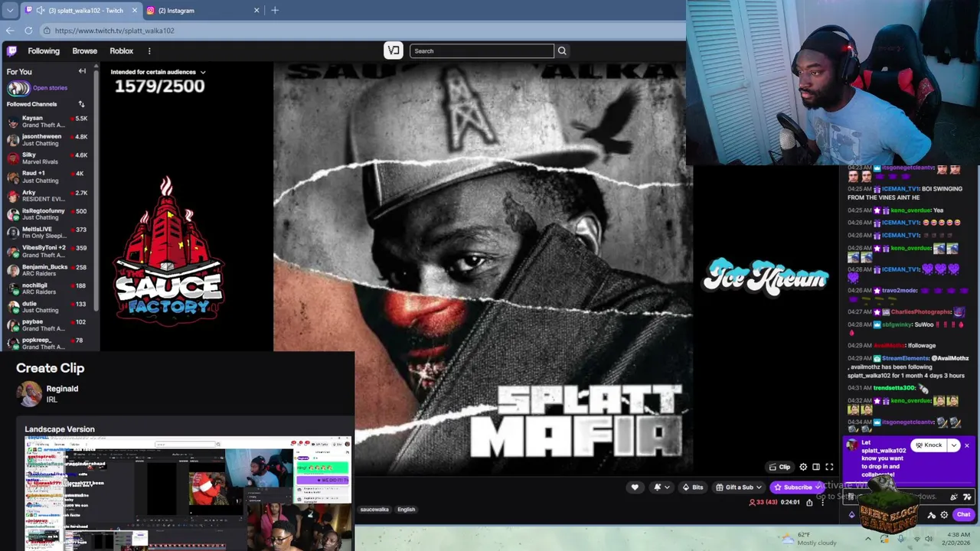This screenshot has width=980, height=551.
Task: Click the saucewalka tag
Action: tap(374, 510)
